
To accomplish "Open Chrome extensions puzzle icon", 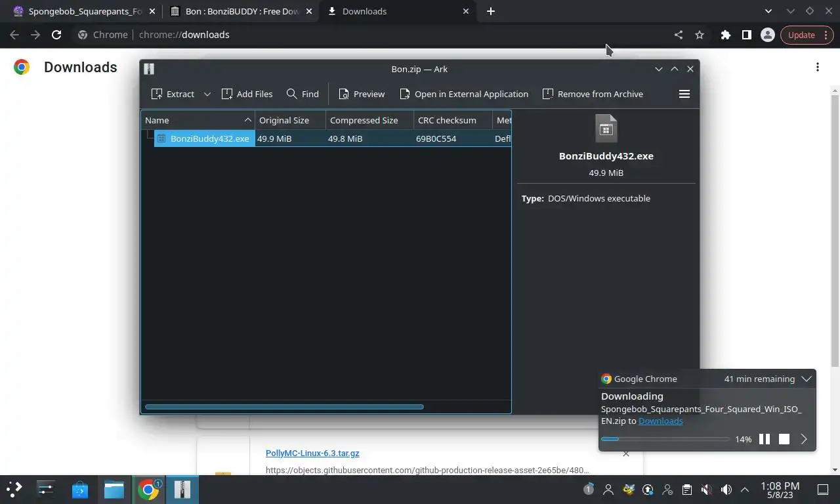I will (x=726, y=35).
